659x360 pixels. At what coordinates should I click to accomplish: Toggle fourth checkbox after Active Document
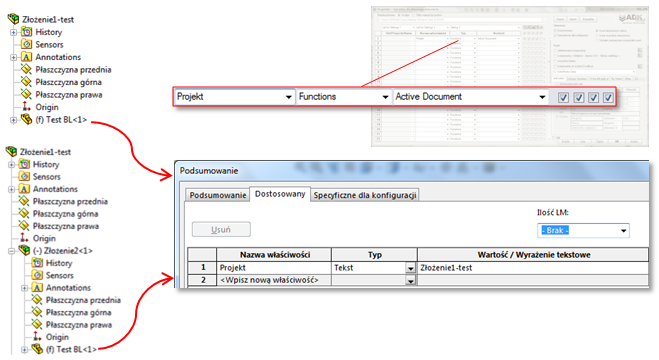point(608,97)
